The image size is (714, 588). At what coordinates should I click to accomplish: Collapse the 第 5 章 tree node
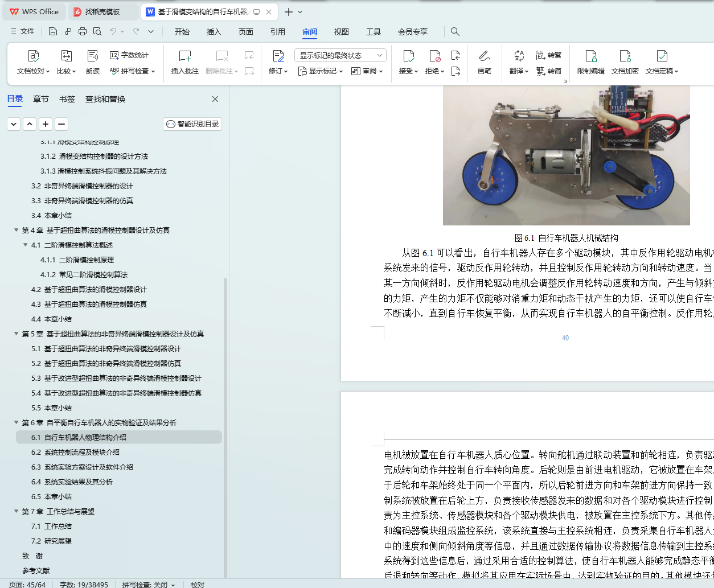(16, 334)
